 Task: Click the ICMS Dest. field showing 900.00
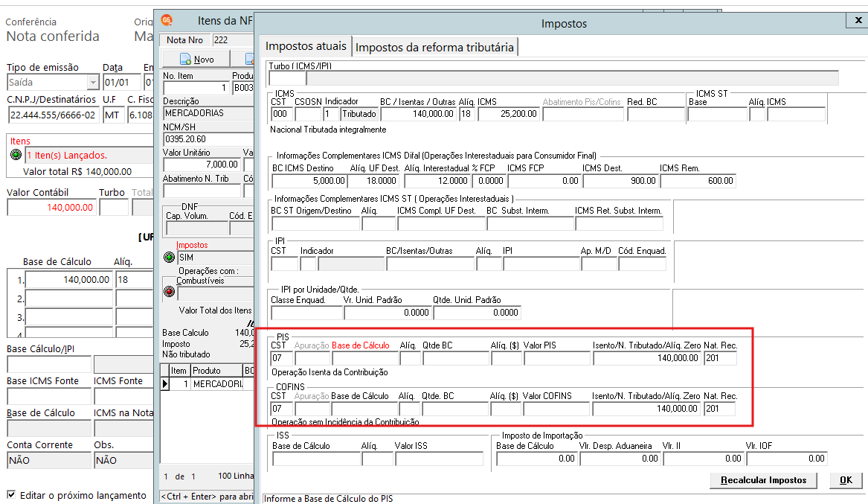coord(620,181)
